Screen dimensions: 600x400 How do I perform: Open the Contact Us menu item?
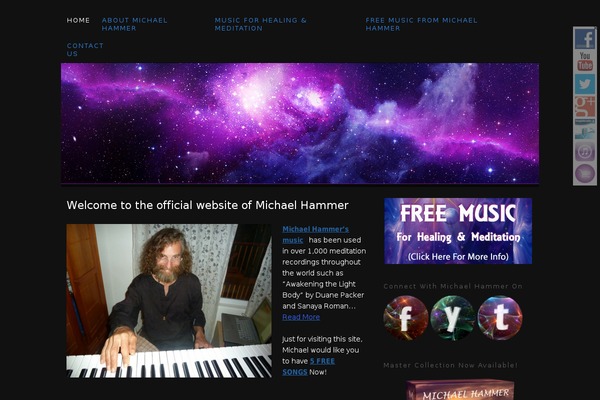85,49
